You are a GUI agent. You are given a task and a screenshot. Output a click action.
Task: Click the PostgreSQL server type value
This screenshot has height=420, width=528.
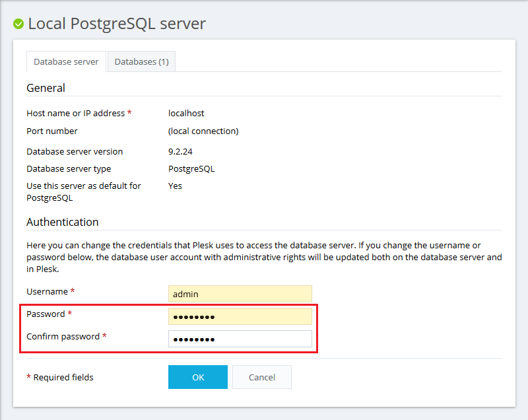tap(191, 168)
